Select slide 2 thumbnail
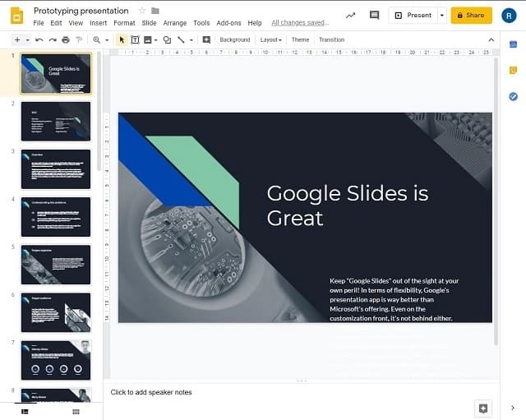This screenshot has width=526, height=420. pos(56,122)
